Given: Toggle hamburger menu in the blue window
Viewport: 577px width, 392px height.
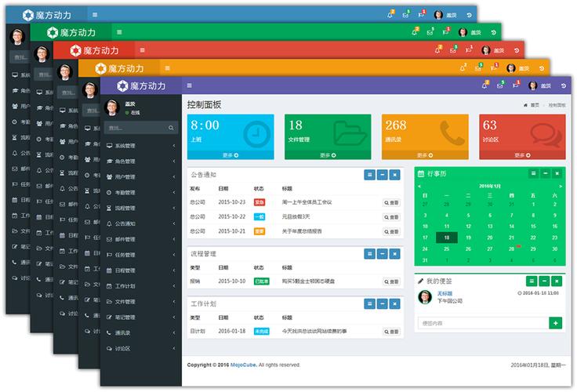Looking at the screenshot, I should pyautogui.click(x=95, y=15).
